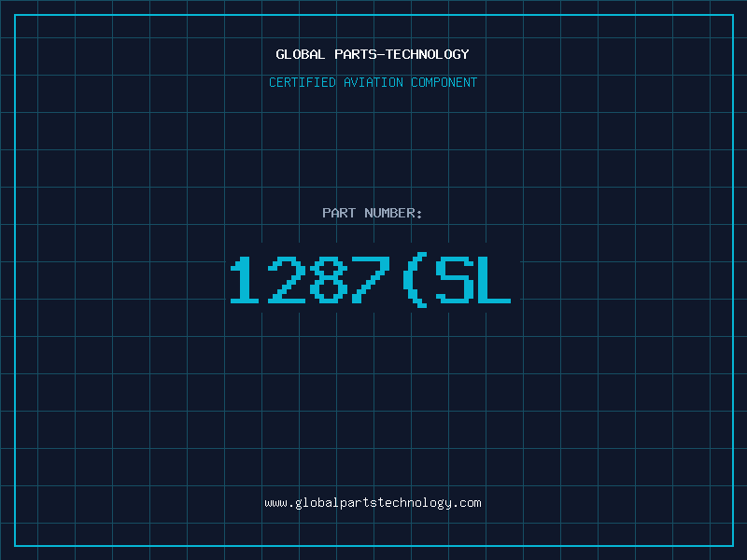Viewport: 747px width, 560px height.
Task: Select the part number 1287(SL
Action: point(371,280)
